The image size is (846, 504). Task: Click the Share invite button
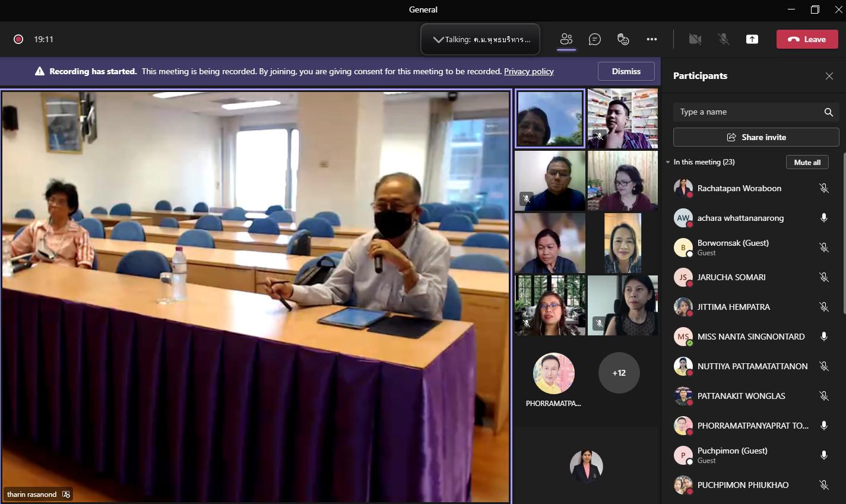coord(756,137)
